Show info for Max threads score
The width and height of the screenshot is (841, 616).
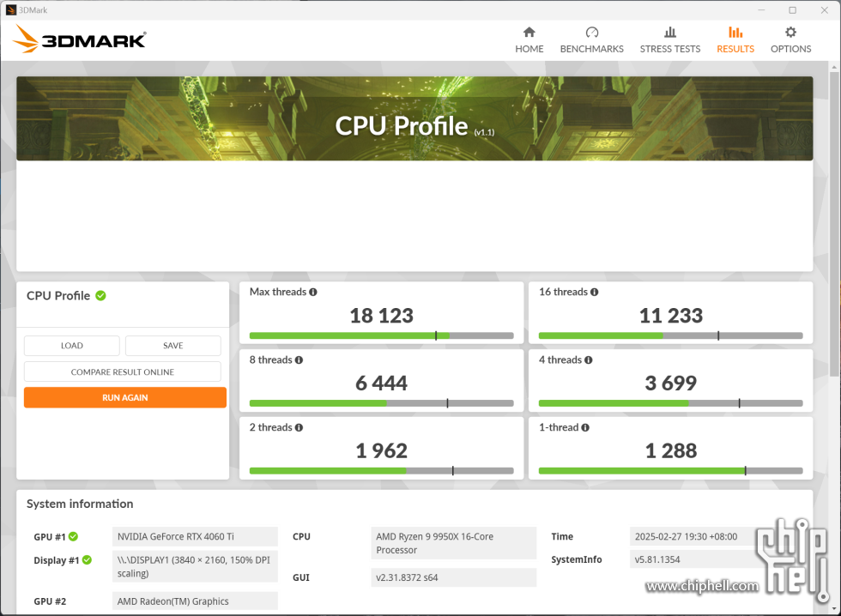(313, 293)
